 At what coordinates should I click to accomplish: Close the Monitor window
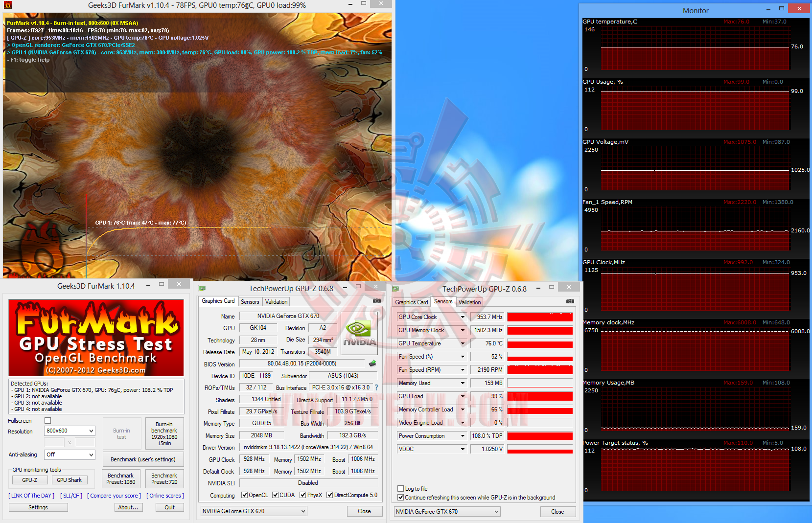pos(799,8)
